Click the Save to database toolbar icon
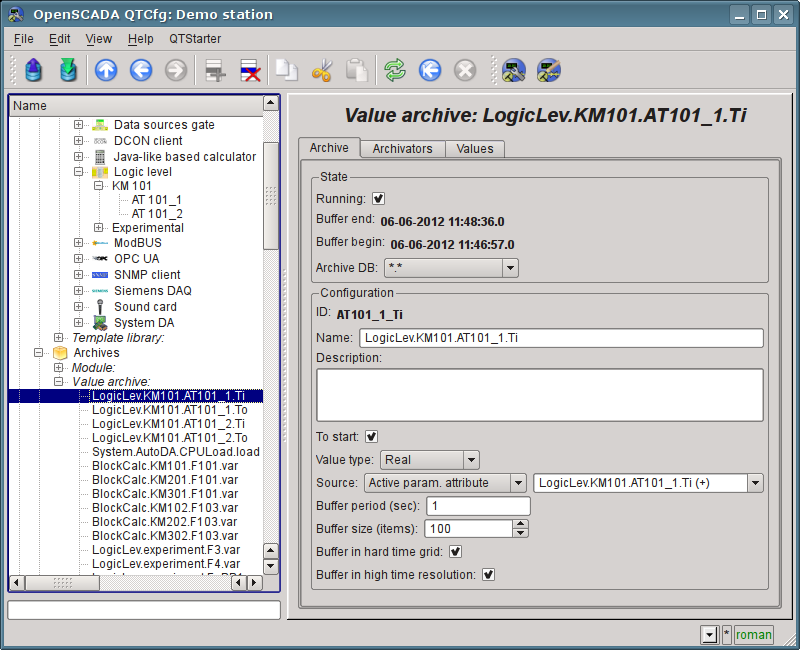The height and width of the screenshot is (650, 800). click(x=67, y=70)
